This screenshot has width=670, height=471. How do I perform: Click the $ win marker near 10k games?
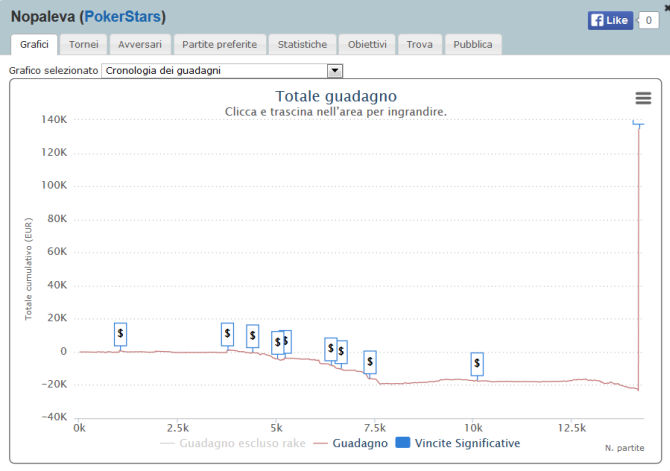(477, 364)
